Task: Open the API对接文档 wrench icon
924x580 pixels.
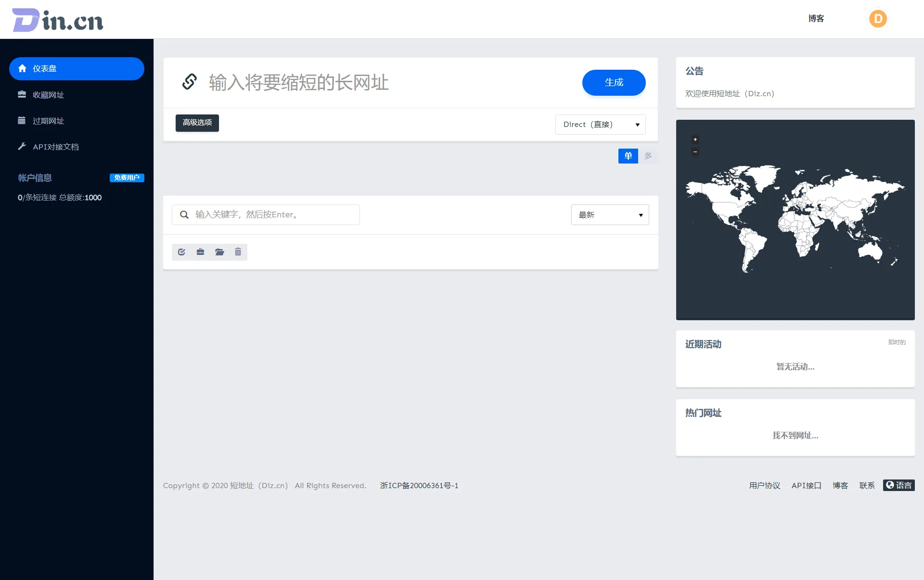Action: pyautogui.click(x=22, y=146)
